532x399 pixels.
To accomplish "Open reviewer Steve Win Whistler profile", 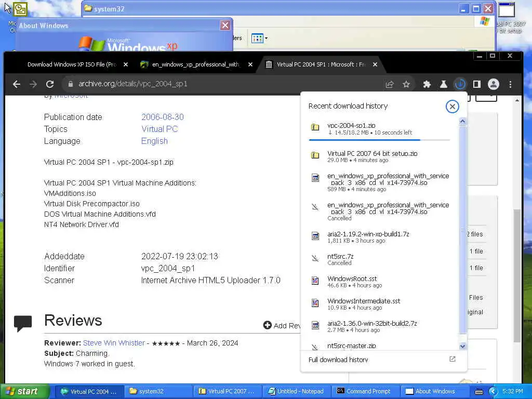I will tap(114, 343).
